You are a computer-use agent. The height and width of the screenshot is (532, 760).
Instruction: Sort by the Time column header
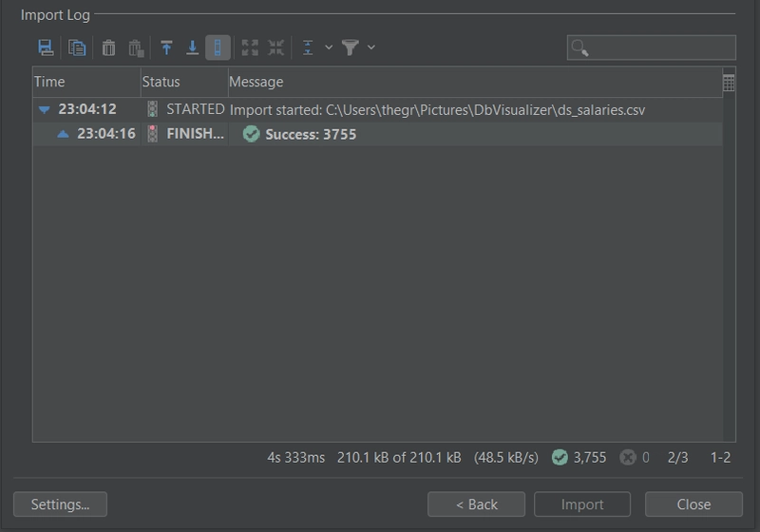click(86, 82)
